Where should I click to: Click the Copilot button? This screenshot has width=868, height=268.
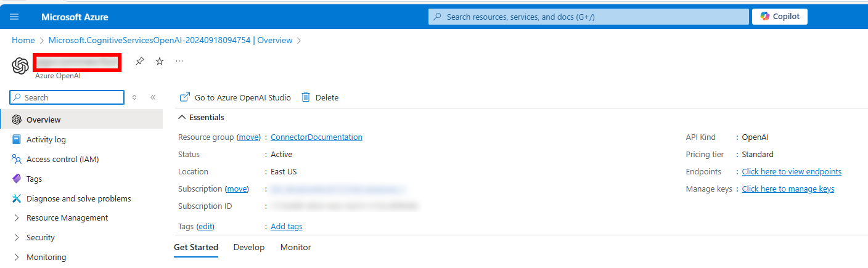[x=780, y=17]
